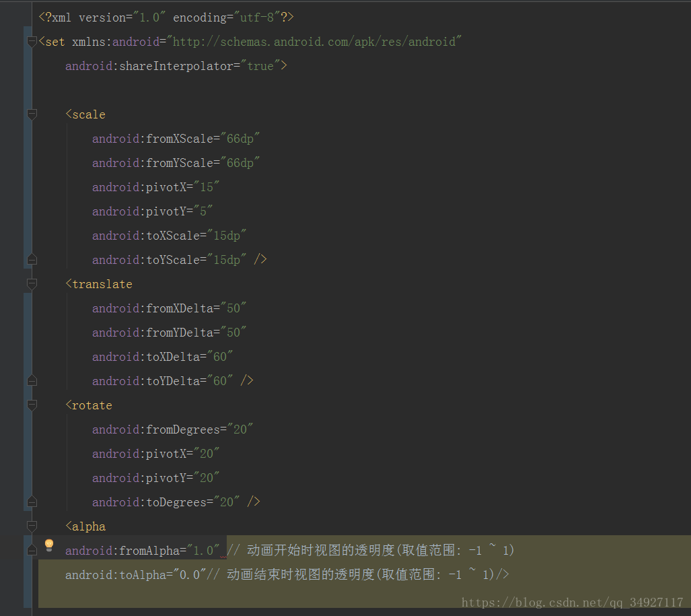Click the <scale tag name
This screenshot has height=616, width=691.
[85, 114]
